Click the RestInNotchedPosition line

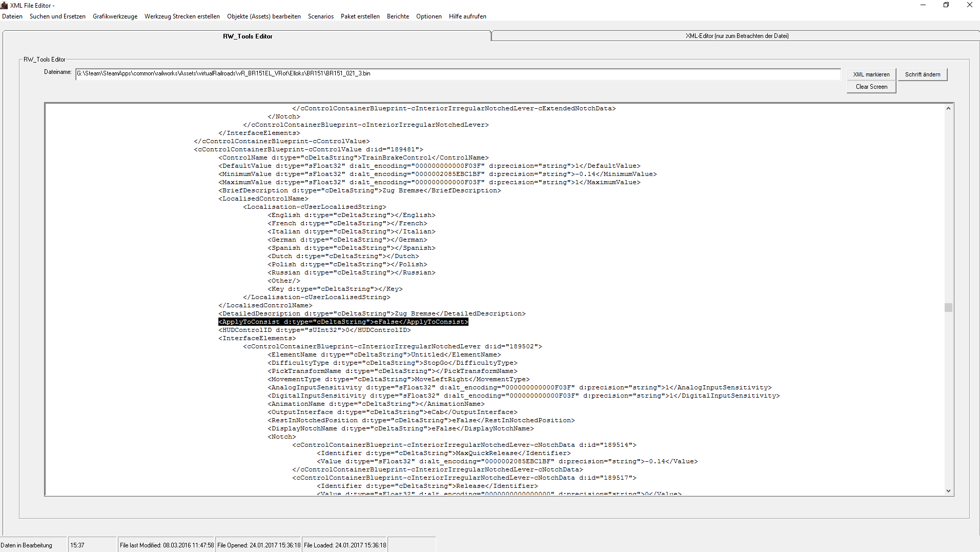[x=421, y=420]
